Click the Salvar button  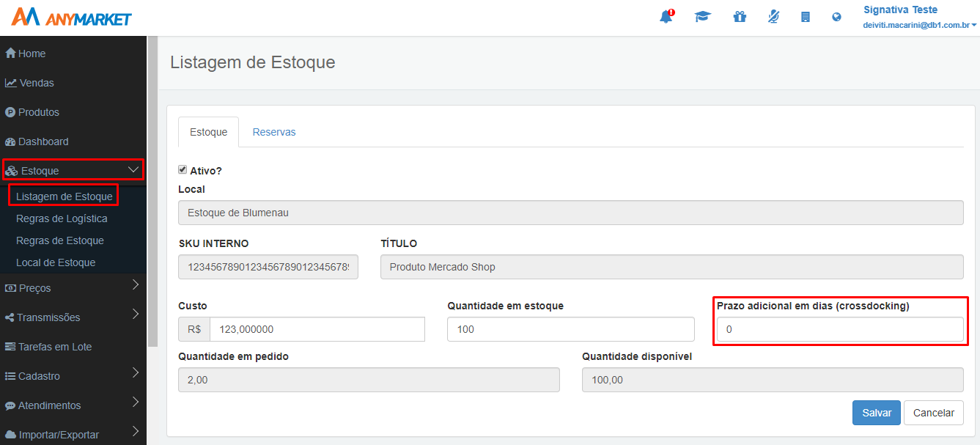point(877,413)
